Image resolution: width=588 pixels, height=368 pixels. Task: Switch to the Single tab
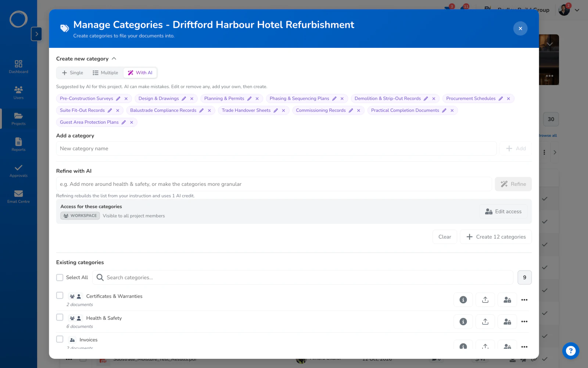pyautogui.click(x=72, y=73)
